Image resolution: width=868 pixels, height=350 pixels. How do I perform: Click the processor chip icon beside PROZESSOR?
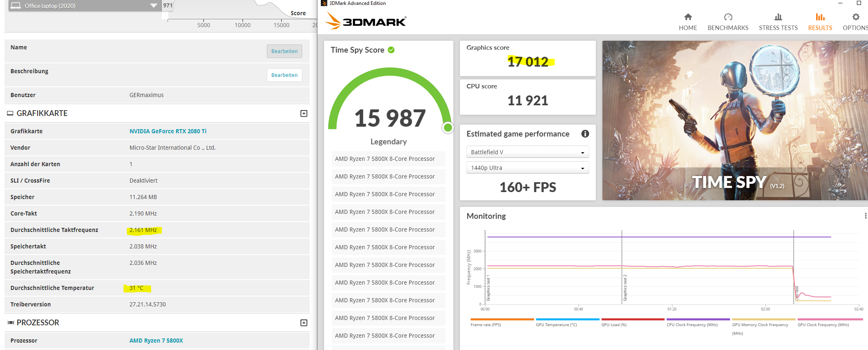[x=11, y=323]
